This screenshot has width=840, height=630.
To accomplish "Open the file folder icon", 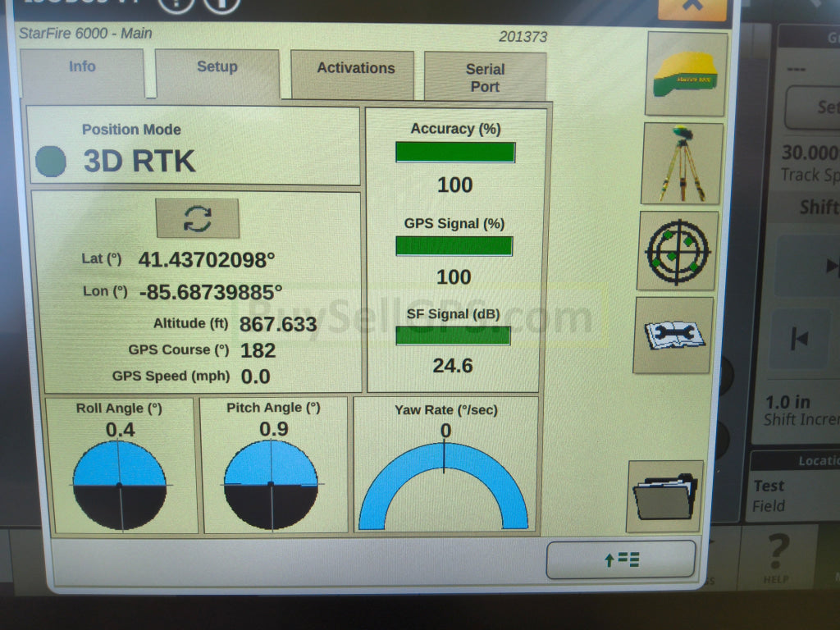I will (x=664, y=496).
